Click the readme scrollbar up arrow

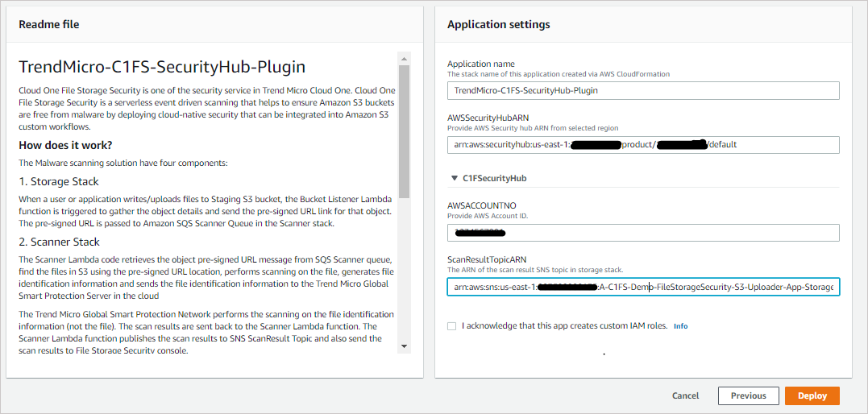pyautogui.click(x=404, y=57)
